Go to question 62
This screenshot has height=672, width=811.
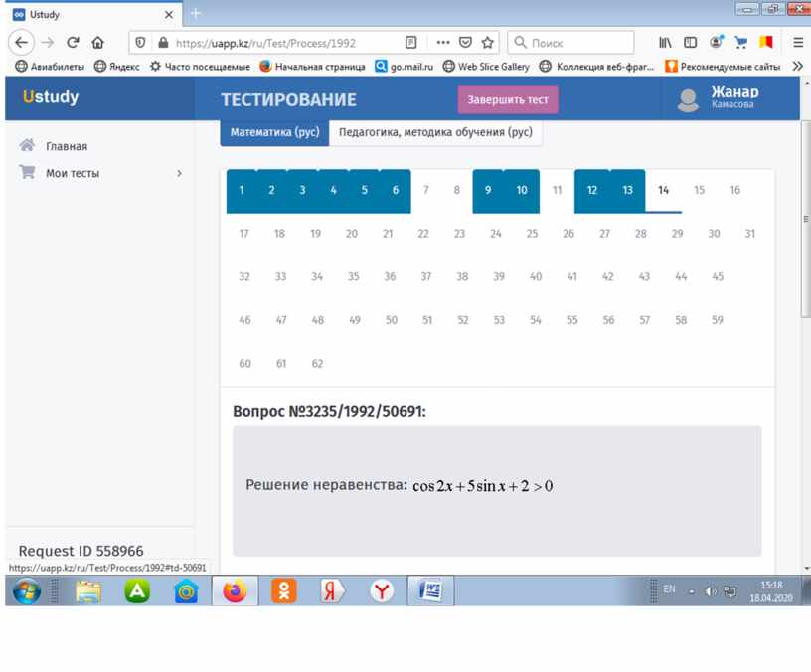318,364
